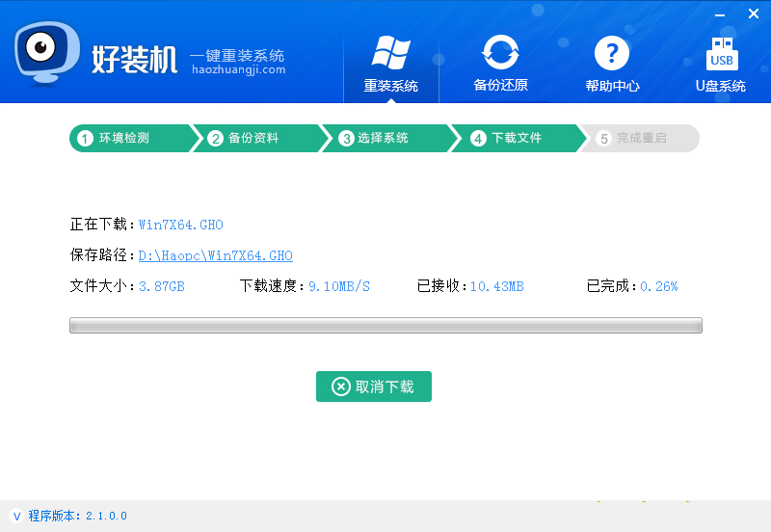This screenshot has height=532, width=771.
Task: Select step 4 下载文件
Action: coord(515,138)
